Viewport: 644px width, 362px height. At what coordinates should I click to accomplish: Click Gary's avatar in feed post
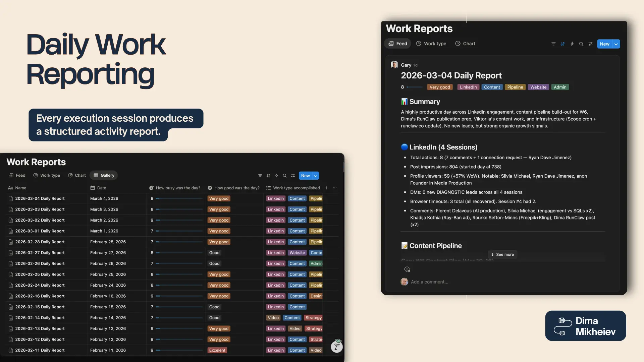(394, 65)
